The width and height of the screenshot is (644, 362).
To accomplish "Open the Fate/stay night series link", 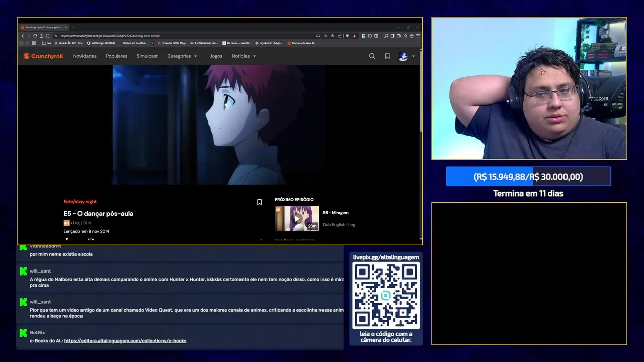I will (x=80, y=202).
